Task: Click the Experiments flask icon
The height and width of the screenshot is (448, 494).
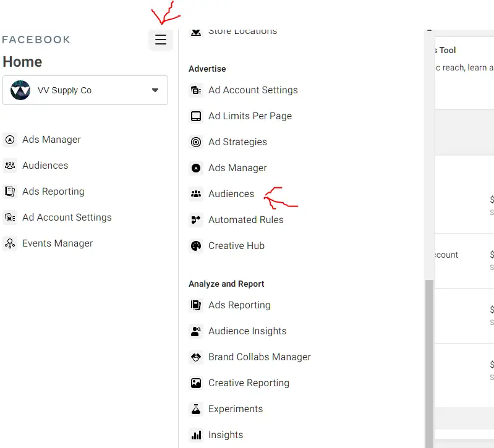Action: click(196, 409)
